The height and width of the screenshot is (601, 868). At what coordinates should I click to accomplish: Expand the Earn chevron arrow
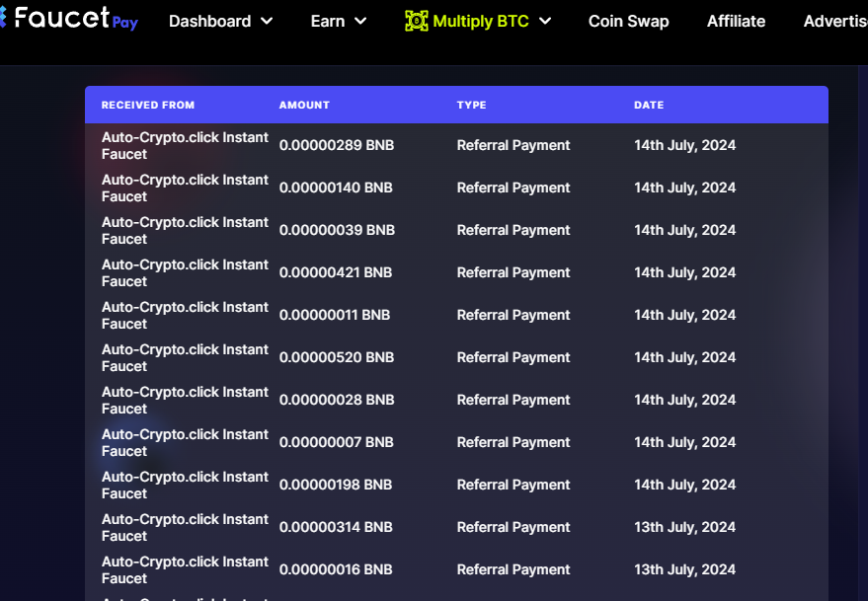(x=360, y=21)
